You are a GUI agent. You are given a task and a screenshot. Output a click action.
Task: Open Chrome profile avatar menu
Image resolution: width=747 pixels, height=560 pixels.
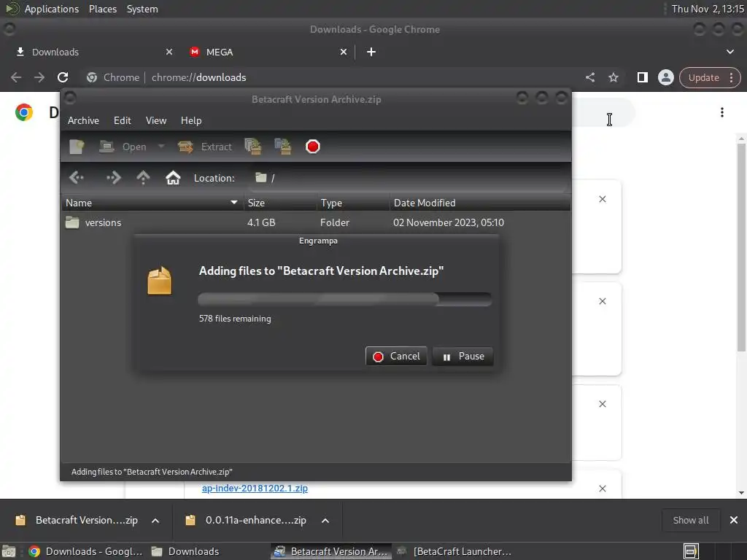point(665,77)
